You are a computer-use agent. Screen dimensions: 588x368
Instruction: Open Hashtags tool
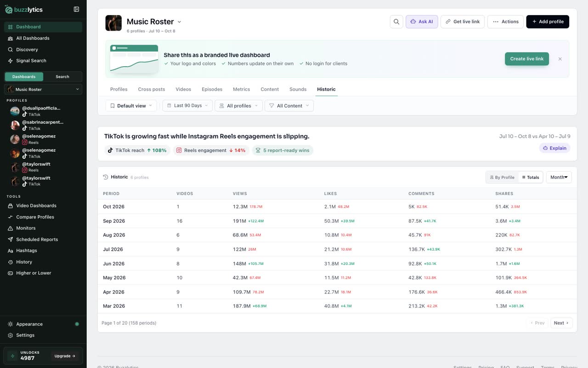tap(43, 251)
